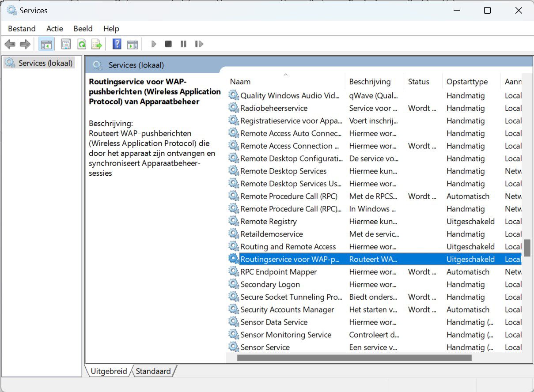The image size is (534, 392).
Task: Sort services by Status column header
Action: [418, 82]
